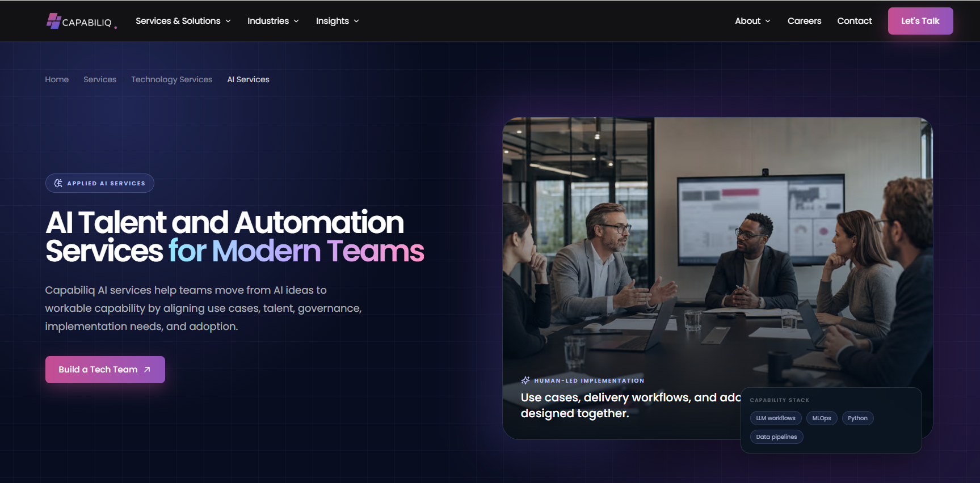980x483 pixels.
Task: Go to the Contact page
Action: [854, 21]
